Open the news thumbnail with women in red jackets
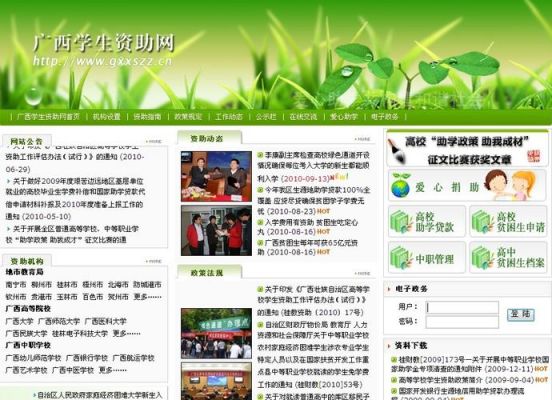 (x=216, y=231)
